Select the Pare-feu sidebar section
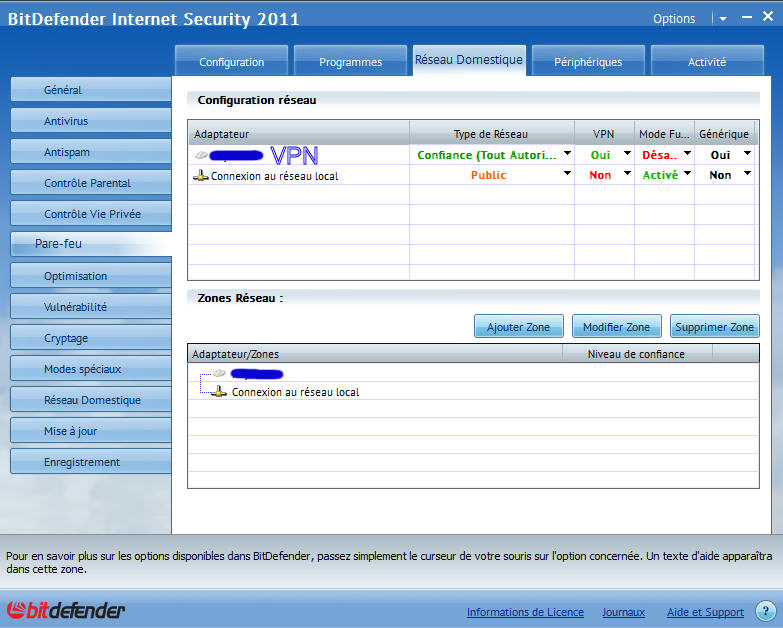The image size is (783, 628). pyautogui.click(x=91, y=244)
